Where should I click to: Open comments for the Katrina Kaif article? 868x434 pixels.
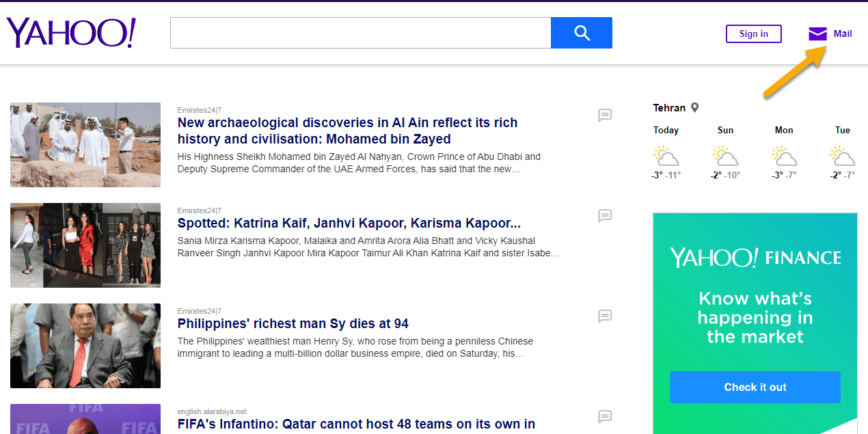pyautogui.click(x=605, y=216)
